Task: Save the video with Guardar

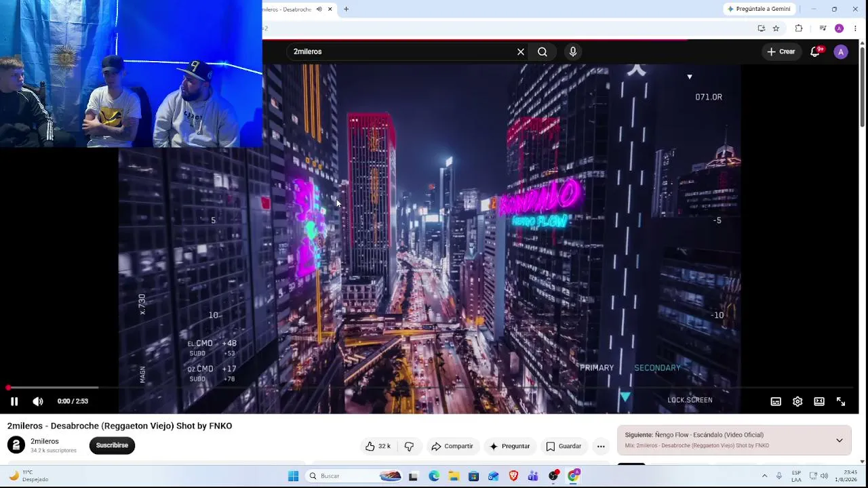Action: (564, 446)
